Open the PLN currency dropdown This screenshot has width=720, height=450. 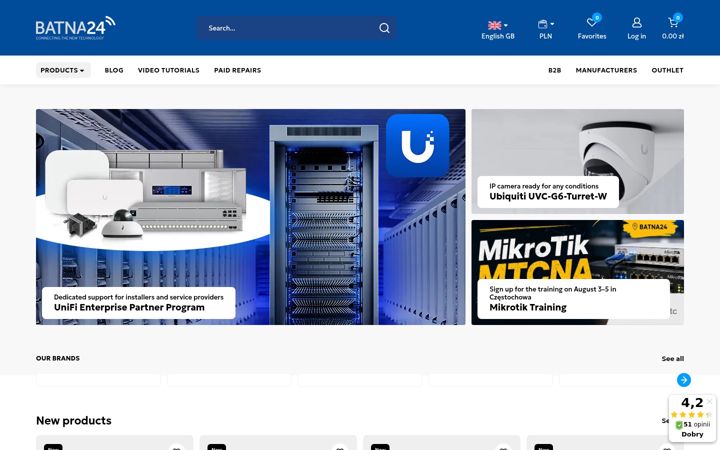[546, 30]
